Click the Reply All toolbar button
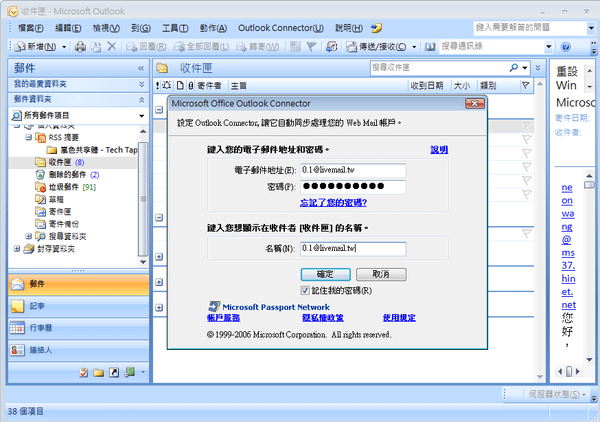The image size is (600, 422). point(201,47)
